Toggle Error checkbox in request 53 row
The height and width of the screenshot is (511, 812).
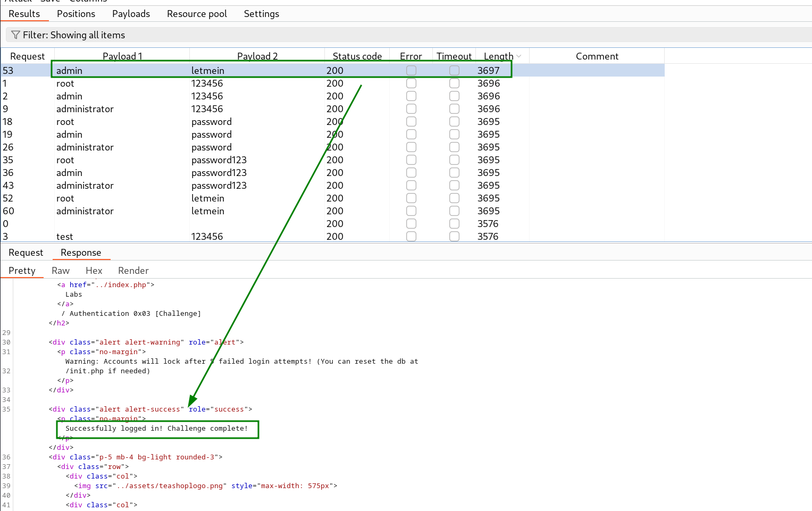tap(411, 71)
